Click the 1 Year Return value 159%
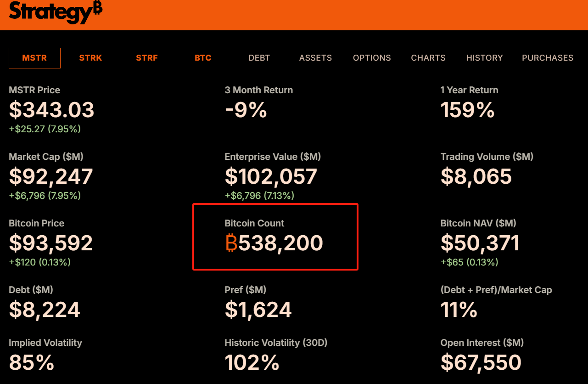 [467, 110]
